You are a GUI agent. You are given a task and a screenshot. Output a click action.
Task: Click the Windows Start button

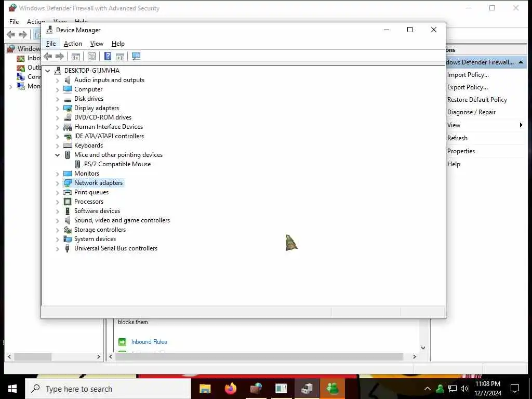coord(12,389)
